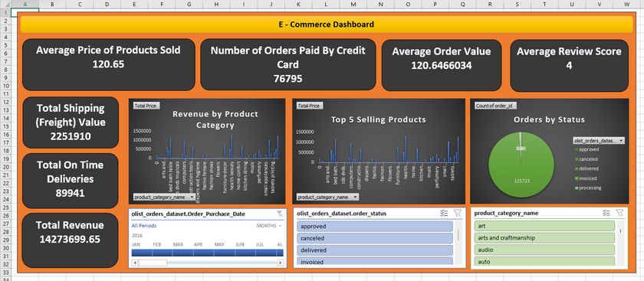Click timeline scroll right arrow
Image resolution: width=644 pixels, height=281 pixels.
(281, 263)
